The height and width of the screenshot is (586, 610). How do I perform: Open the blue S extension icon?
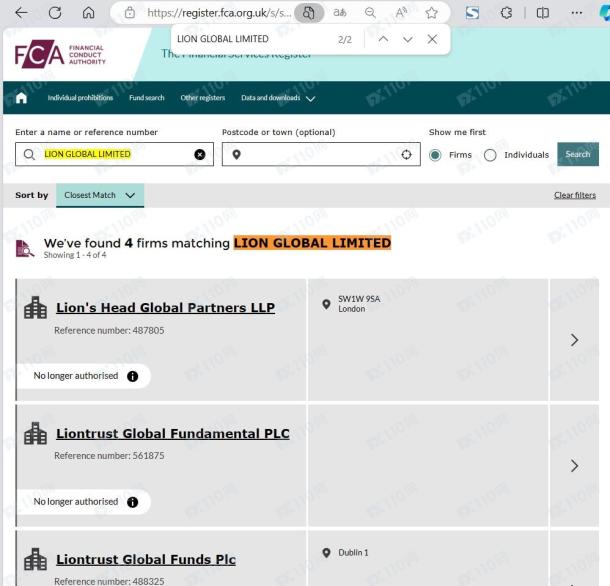pos(472,13)
